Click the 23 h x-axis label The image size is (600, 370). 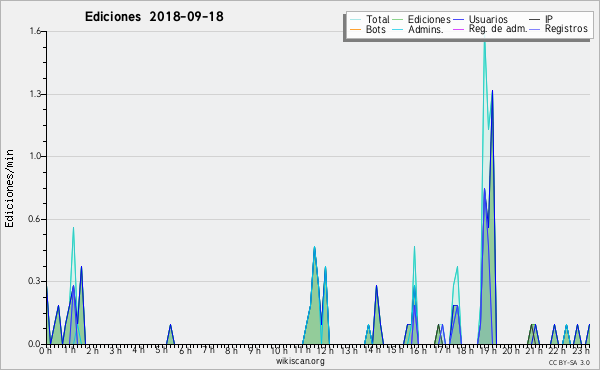coord(582,351)
